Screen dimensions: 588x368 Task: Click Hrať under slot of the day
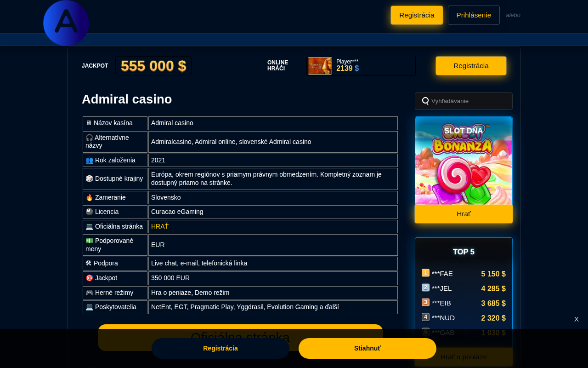click(x=464, y=214)
